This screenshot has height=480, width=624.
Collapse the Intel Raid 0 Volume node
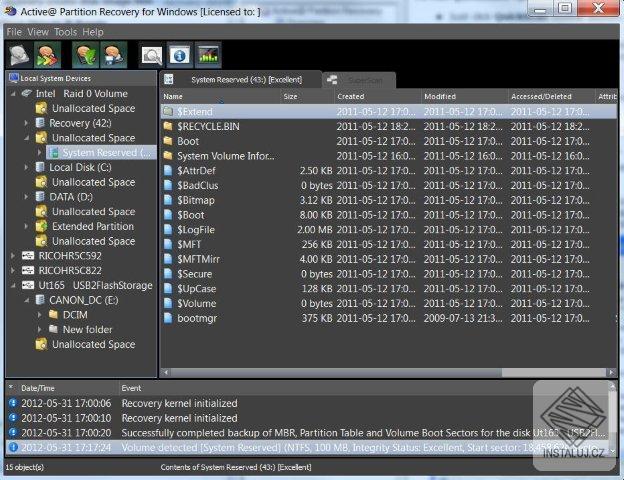pyautogui.click(x=13, y=94)
